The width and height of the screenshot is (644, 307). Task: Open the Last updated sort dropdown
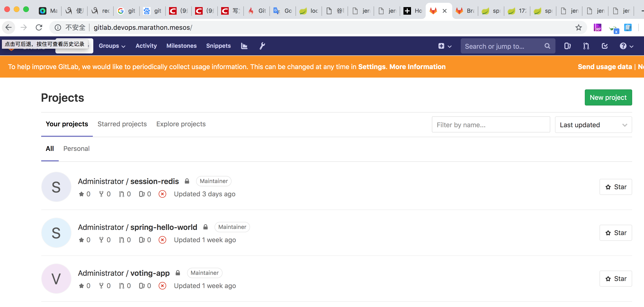[x=593, y=125]
